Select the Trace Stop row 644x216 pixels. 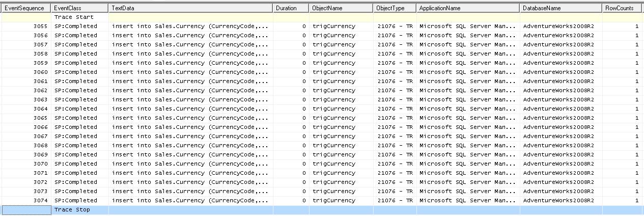322,210
